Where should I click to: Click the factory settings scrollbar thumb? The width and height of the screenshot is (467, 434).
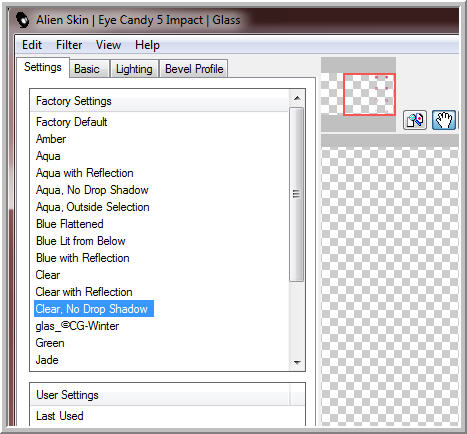pos(296,194)
